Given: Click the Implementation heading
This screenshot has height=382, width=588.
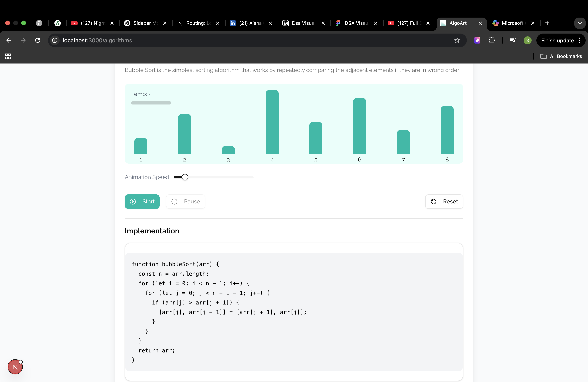Looking at the screenshot, I should pyautogui.click(x=152, y=231).
